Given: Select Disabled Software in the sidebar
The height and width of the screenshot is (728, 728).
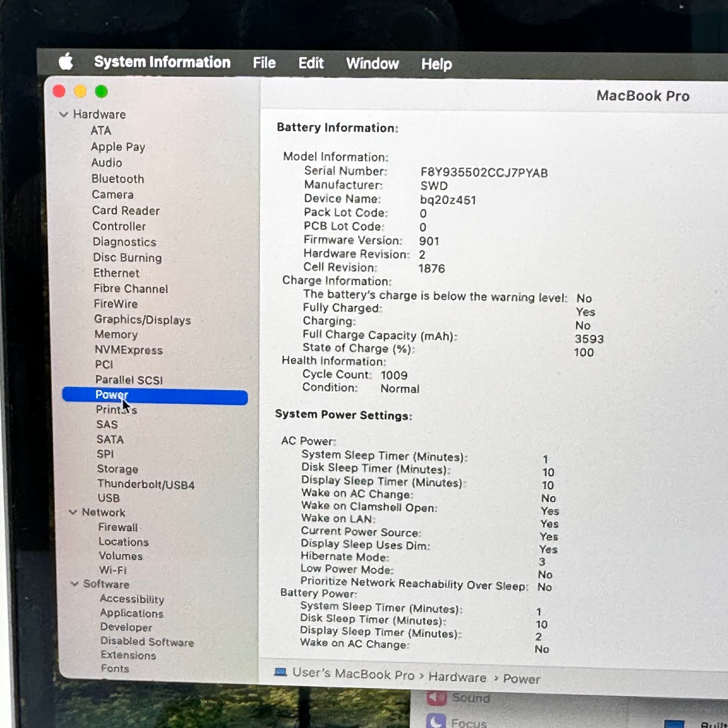Looking at the screenshot, I should (147, 642).
